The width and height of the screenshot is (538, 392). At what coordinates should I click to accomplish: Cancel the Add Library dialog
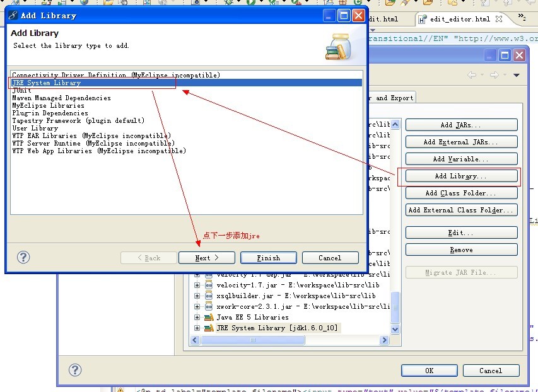[330, 258]
